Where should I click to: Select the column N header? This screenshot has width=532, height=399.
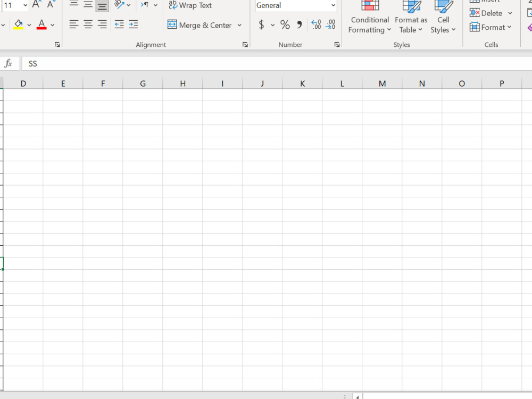(x=422, y=84)
